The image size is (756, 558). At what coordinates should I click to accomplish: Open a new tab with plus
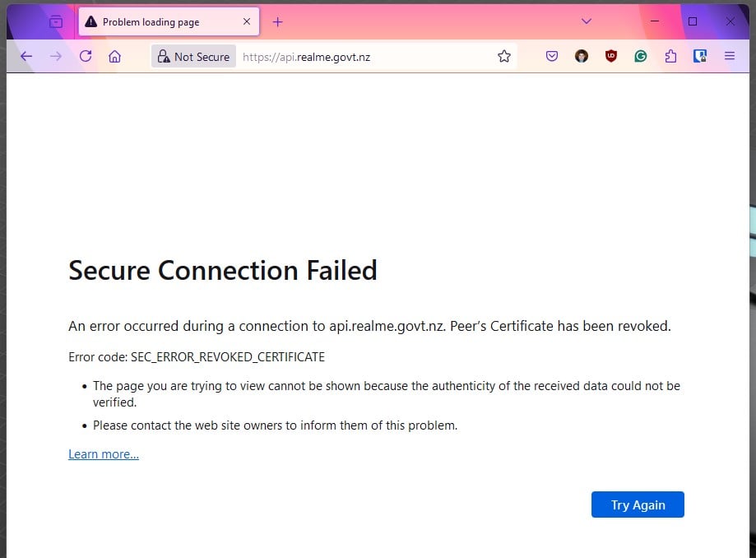click(x=277, y=22)
